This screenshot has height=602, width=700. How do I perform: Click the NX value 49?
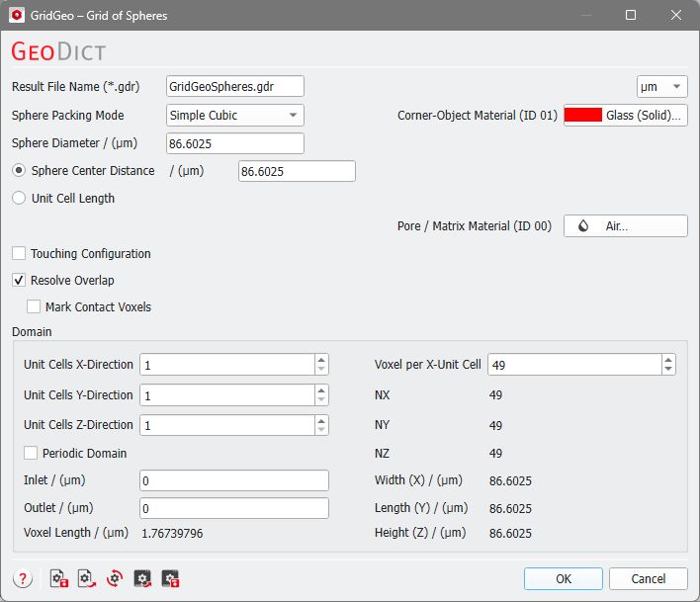[495, 395]
